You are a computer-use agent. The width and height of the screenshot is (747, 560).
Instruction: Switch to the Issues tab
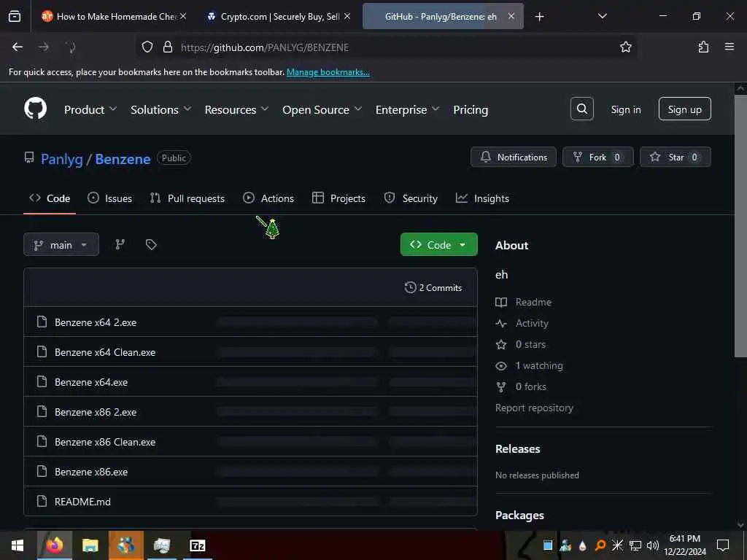click(x=109, y=198)
